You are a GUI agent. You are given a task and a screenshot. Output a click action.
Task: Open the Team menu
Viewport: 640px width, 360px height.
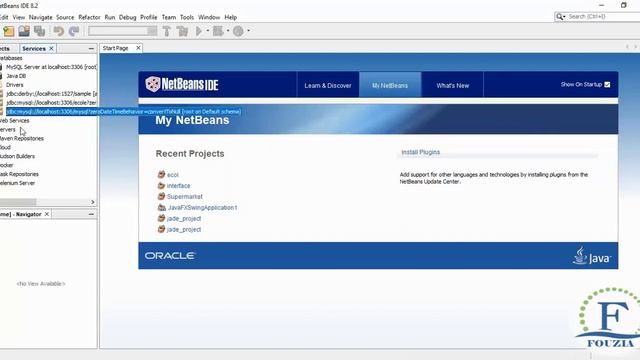click(169, 17)
